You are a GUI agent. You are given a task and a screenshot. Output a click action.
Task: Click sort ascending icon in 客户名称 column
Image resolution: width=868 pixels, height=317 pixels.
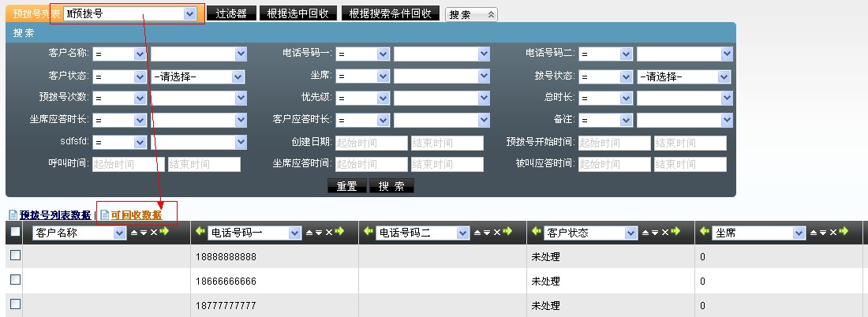point(133,233)
